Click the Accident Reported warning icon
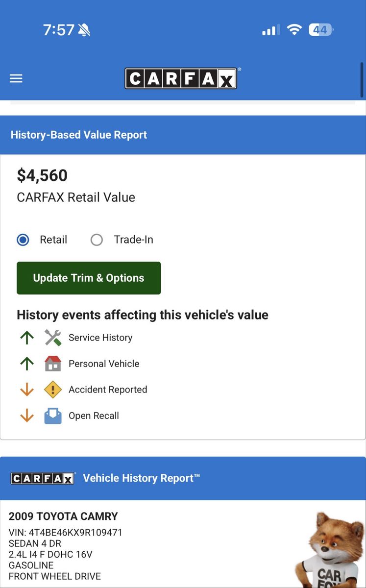 click(x=53, y=390)
